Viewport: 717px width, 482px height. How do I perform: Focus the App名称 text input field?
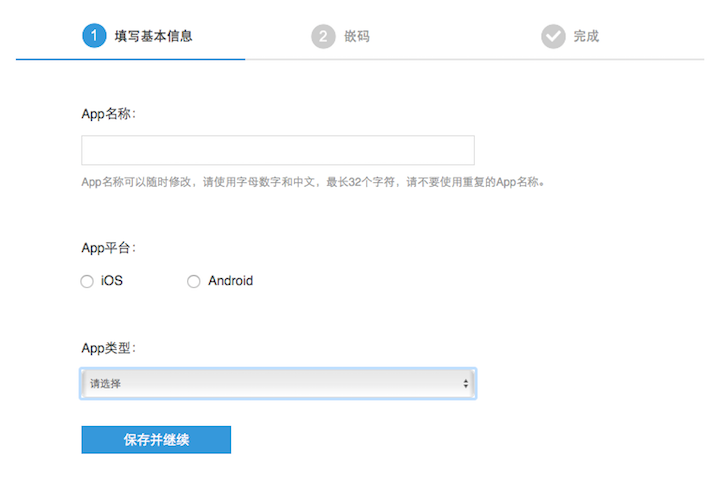[277, 150]
